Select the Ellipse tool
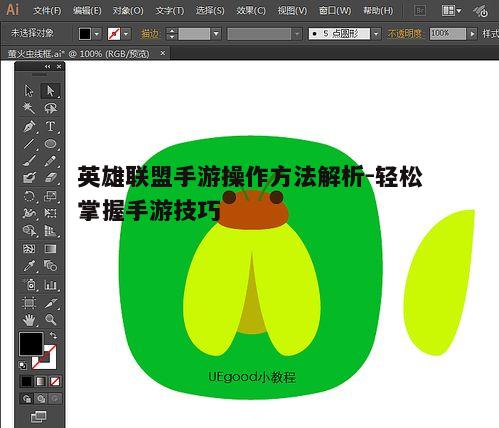The height and width of the screenshot is (428, 499). click(x=50, y=144)
